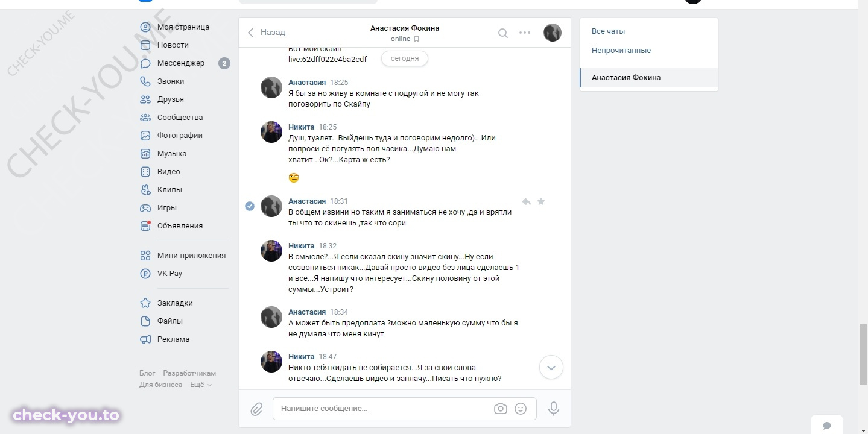Open the emoji smiley picker
The height and width of the screenshot is (434, 868).
click(x=521, y=409)
